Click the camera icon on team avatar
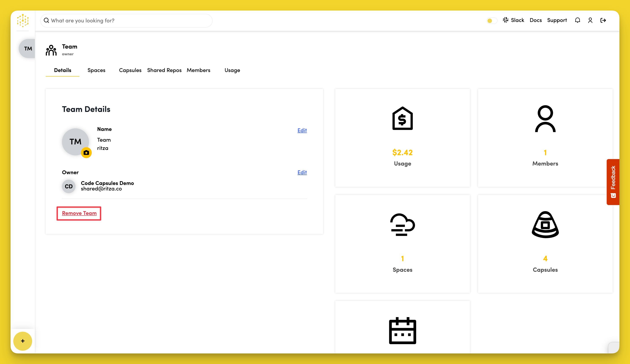Screen dimensions: 630x364 click(x=86, y=152)
